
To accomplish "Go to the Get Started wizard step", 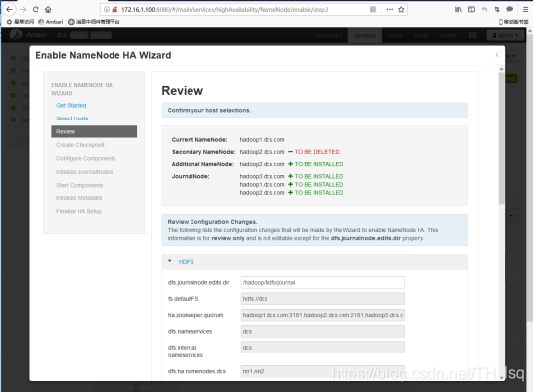I will coord(71,106).
